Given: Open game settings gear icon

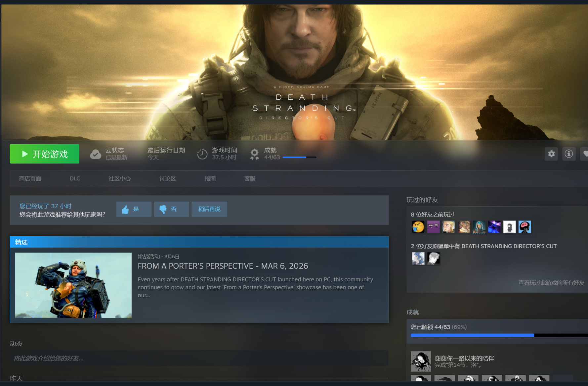Looking at the screenshot, I should 551,154.
